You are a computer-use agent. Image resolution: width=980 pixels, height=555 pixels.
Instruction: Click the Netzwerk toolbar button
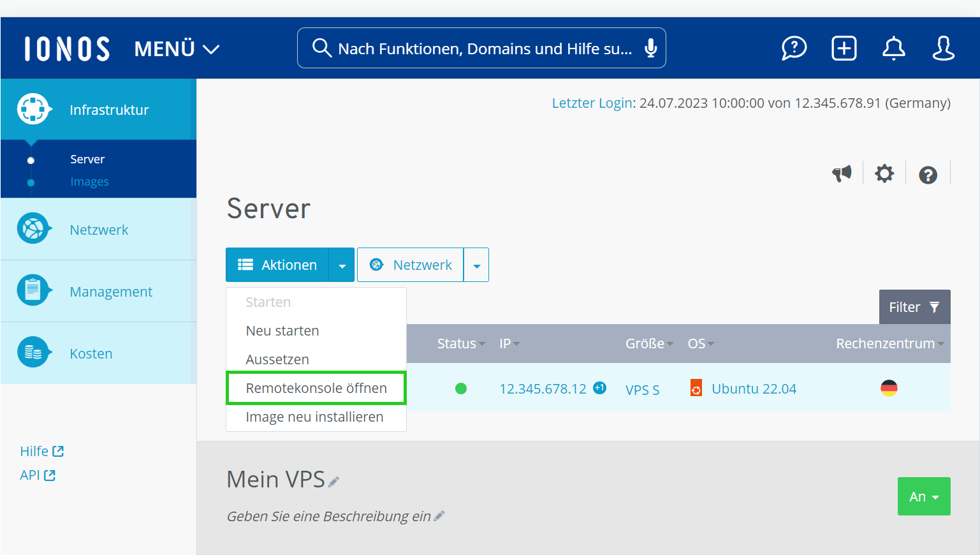[411, 265]
